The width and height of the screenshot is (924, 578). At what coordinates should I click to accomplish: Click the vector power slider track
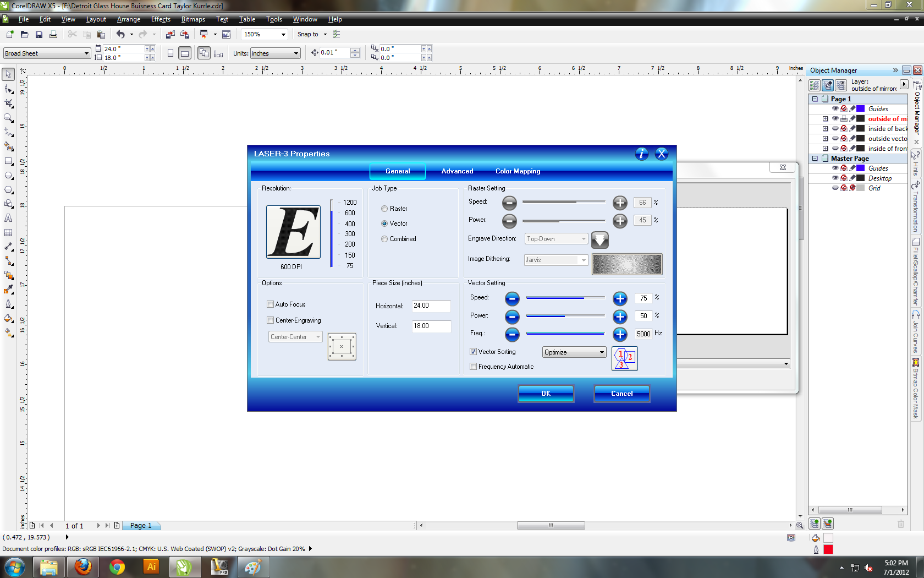(x=565, y=316)
